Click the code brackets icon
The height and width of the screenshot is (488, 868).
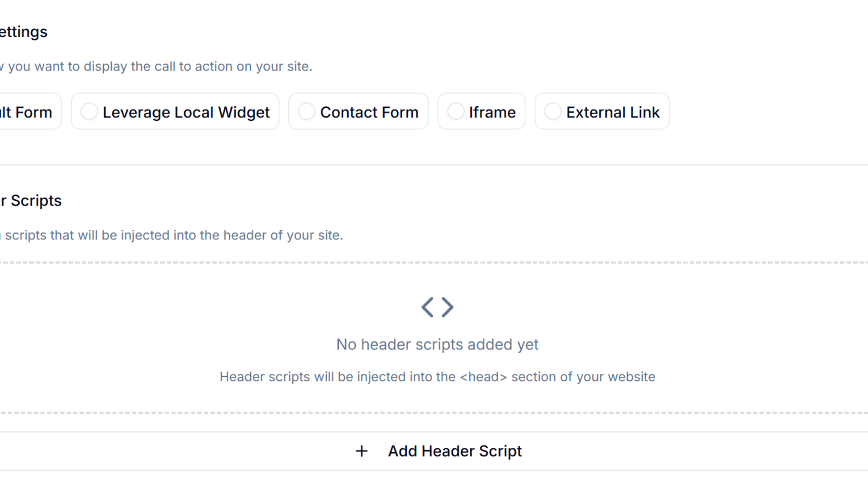click(x=437, y=307)
